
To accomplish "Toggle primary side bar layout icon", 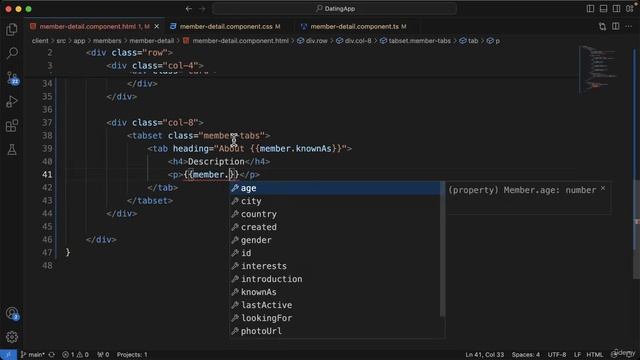I will tap(590, 9).
